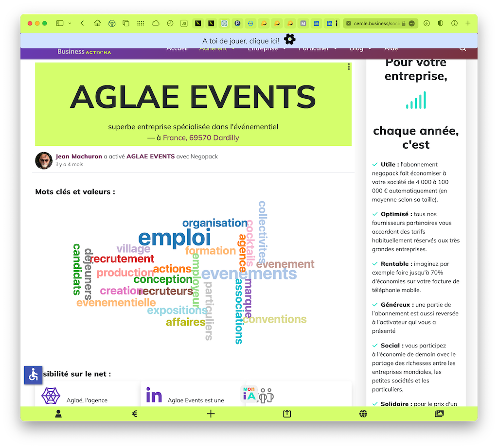Click the word 'conventions' in the word cloud
498x448 pixels.
click(x=275, y=319)
